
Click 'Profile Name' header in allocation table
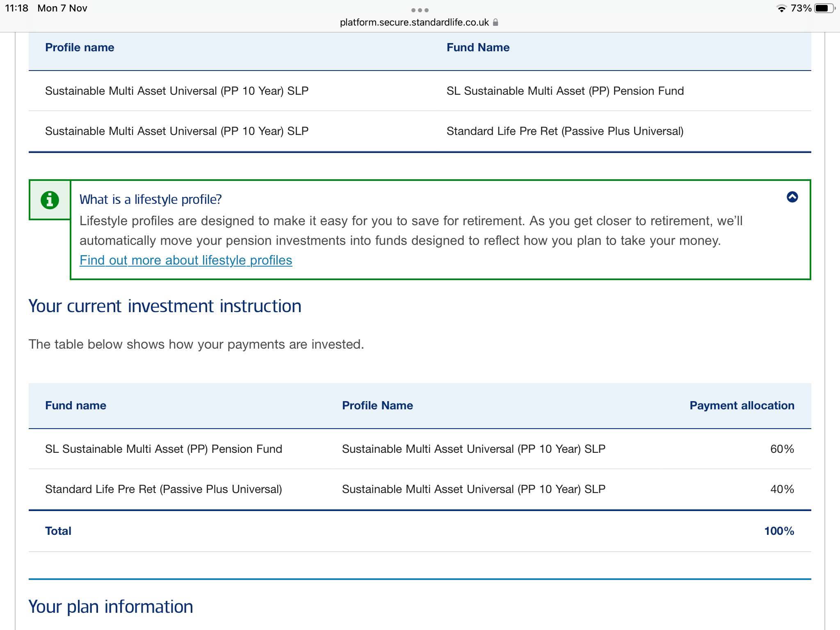tap(377, 406)
